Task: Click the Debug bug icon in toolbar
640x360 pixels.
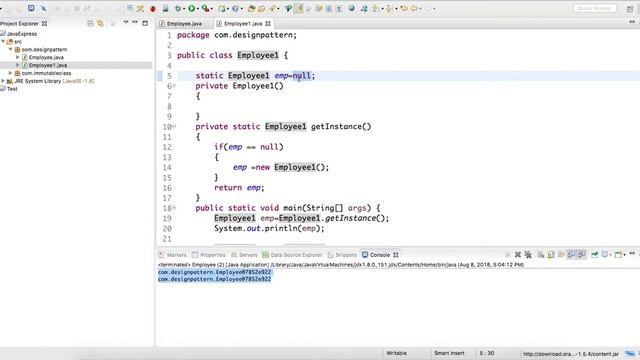Action: 178,8
